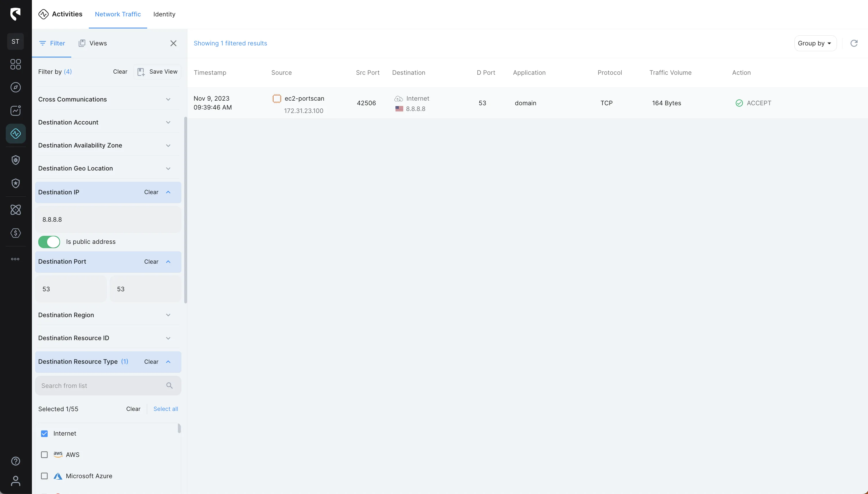Open the shield bug icon in sidebar
This screenshot has width=868, height=494.
pyautogui.click(x=15, y=160)
